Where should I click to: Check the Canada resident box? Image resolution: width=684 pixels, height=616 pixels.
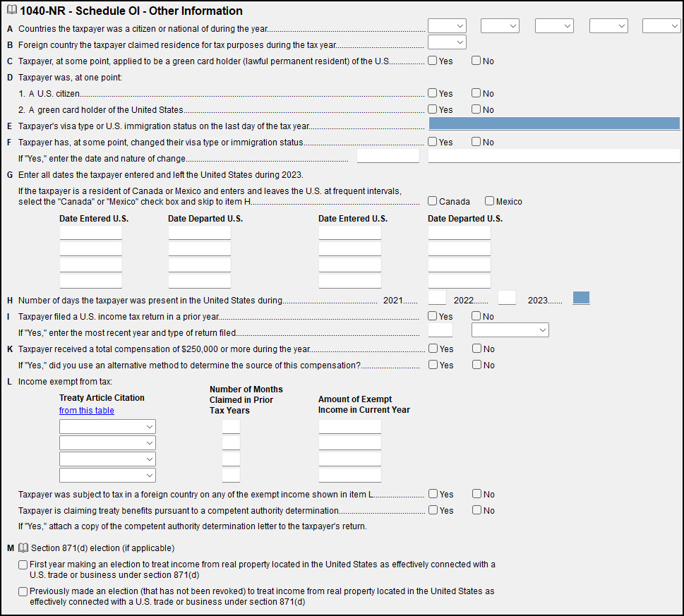click(x=432, y=201)
